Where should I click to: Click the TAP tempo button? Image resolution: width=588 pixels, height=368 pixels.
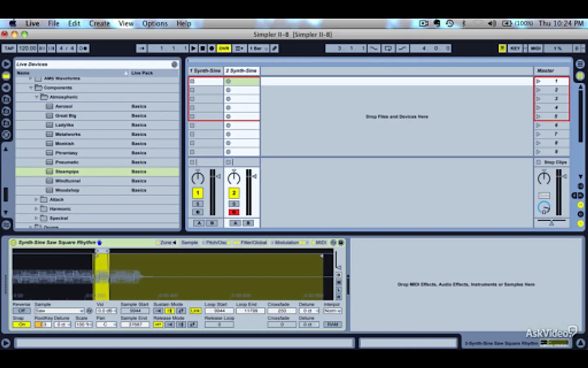tap(9, 48)
